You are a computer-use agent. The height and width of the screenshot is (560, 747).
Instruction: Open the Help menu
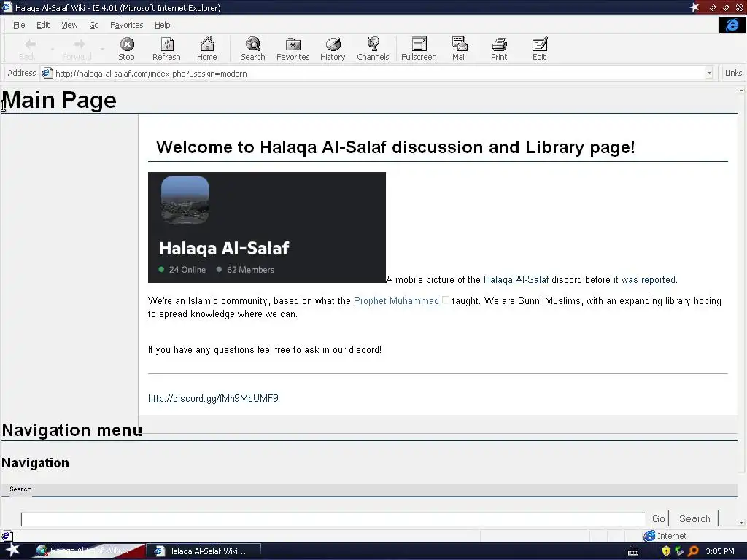[x=162, y=25]
